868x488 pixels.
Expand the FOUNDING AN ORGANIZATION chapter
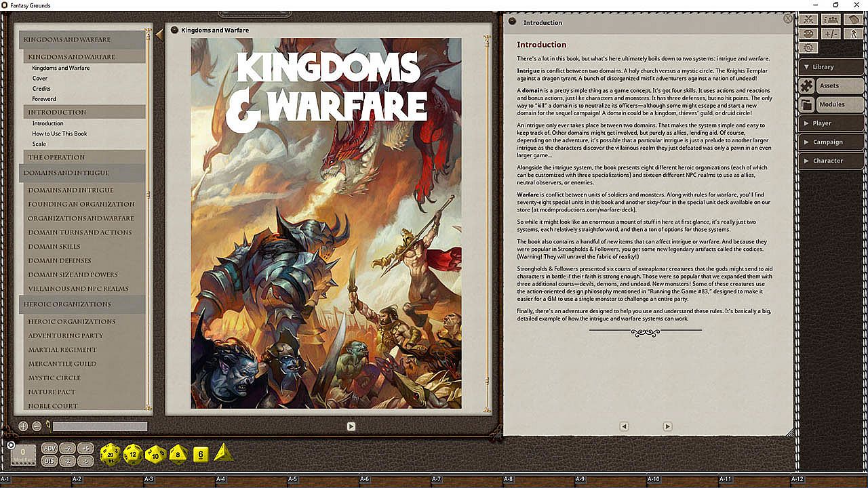pyautogui.click(x=81, y=204)
